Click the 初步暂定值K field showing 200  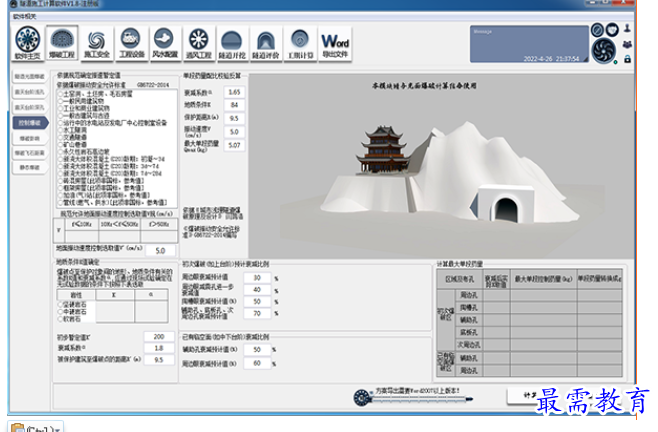[159, 336]
